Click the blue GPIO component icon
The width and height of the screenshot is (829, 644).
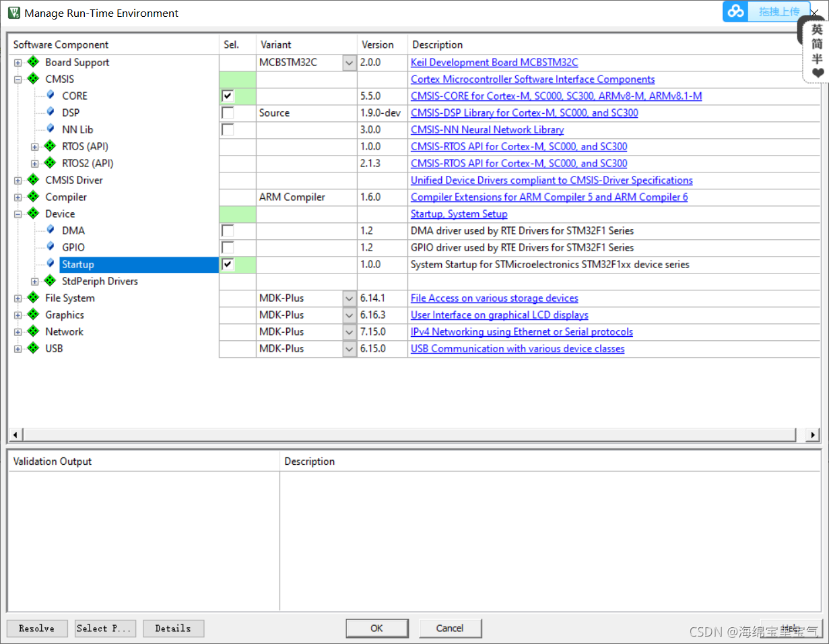(51, 247)
